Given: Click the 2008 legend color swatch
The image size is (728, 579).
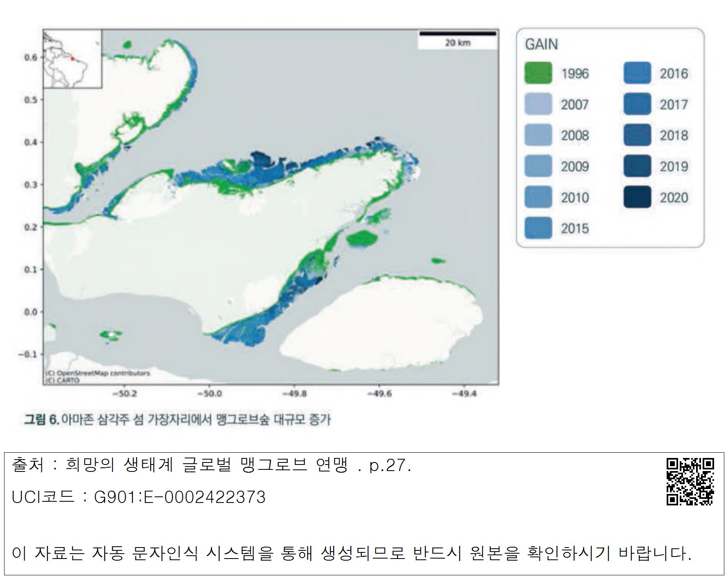Looking at the screenshot, I should coord(538,135).
